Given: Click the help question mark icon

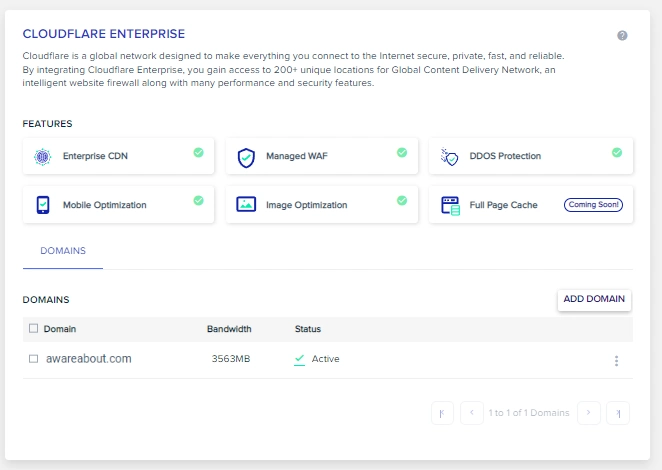Looking at the screenshot, I should click(x=622, y=35).
